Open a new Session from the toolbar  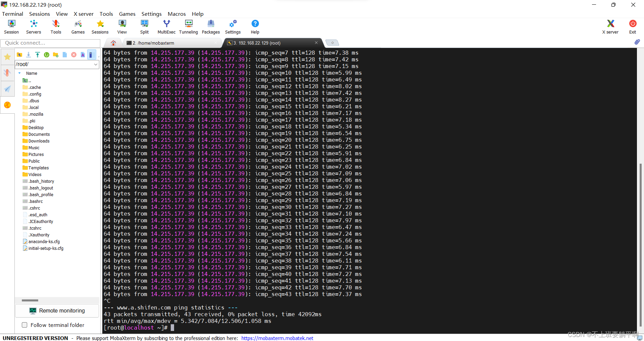(x=11, y=27)
